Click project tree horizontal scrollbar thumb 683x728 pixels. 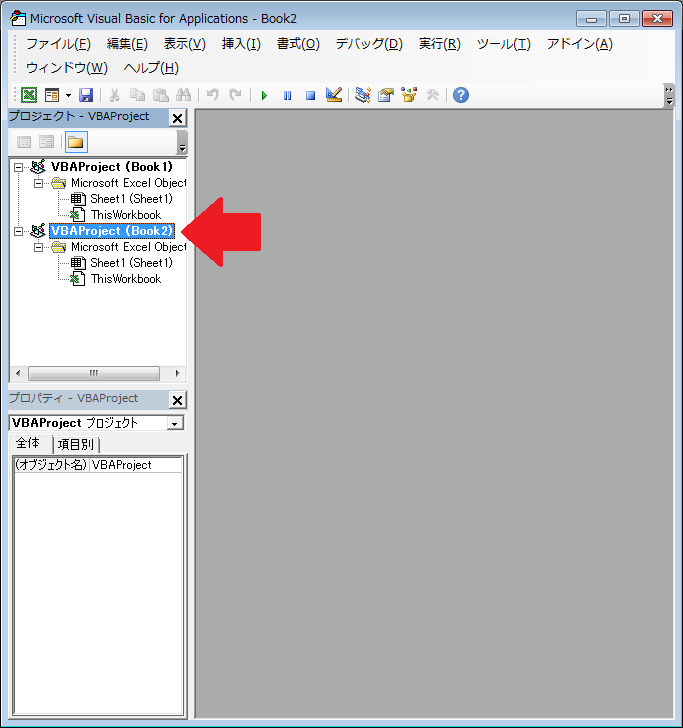tap(94, 373)
